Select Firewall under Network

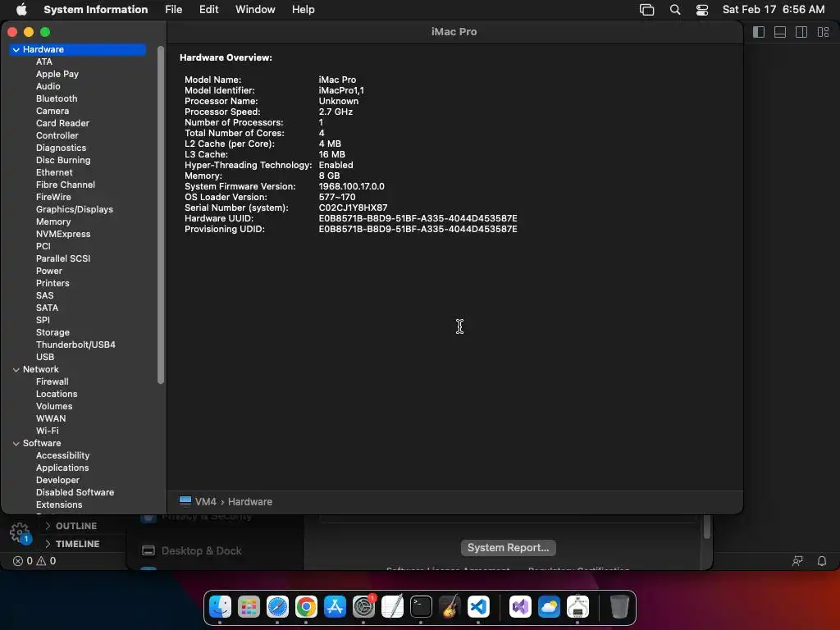52,382
